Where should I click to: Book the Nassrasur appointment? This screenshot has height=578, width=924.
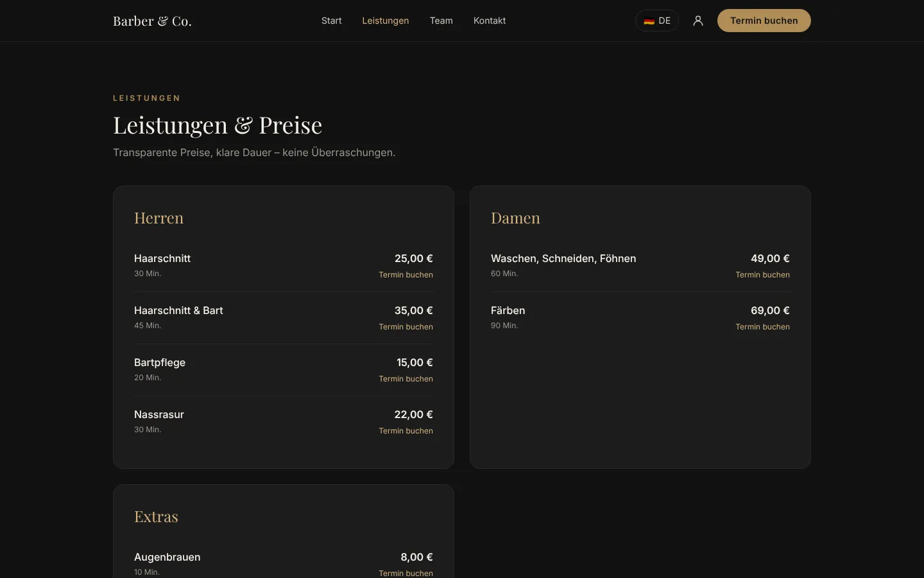(x=406, y=431)
